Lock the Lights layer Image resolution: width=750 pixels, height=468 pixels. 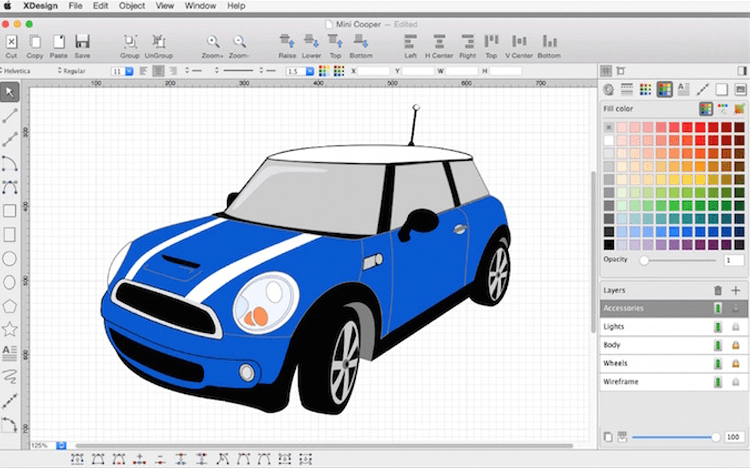[736, 327]
